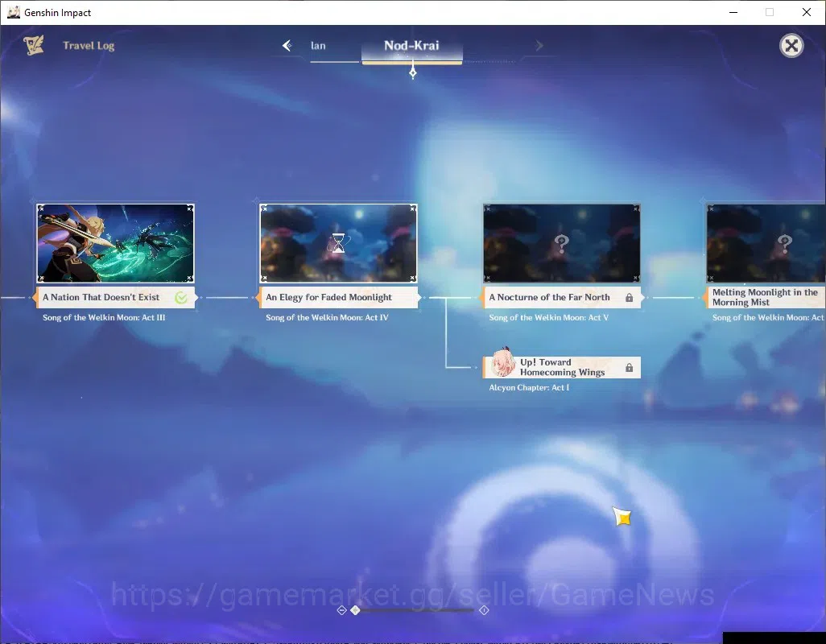Open thumbnail of A Nation That Doesn't Exist
This screenshot has width=826, height=644.
tap(115, 243)
